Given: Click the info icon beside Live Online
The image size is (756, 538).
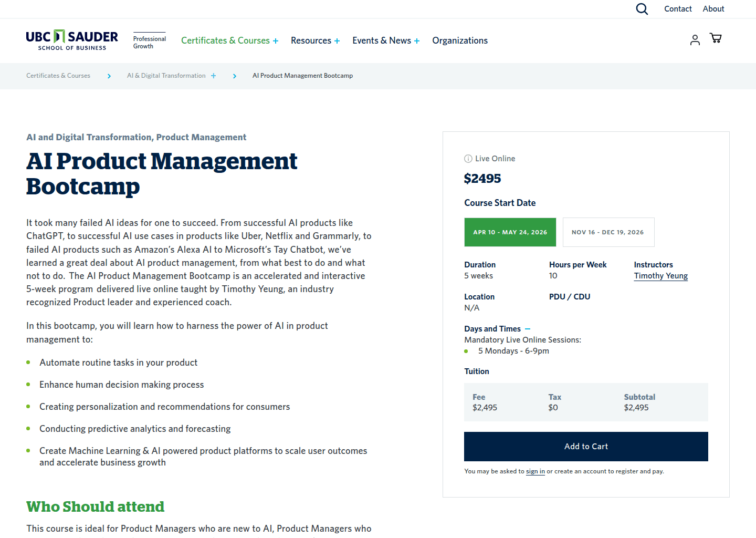Looking at the screenshot, I should (x=468, y=158).
